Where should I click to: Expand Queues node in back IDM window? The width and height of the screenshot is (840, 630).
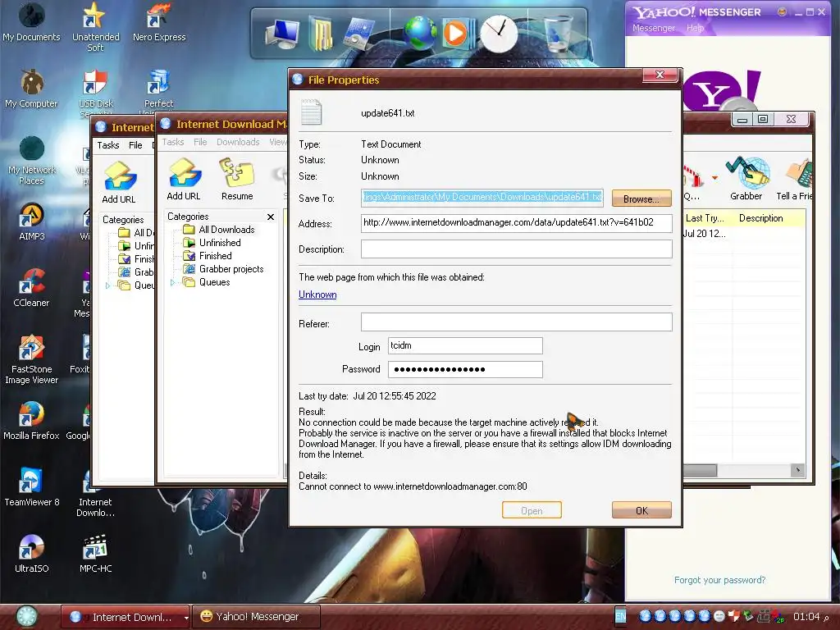(107, 285)
